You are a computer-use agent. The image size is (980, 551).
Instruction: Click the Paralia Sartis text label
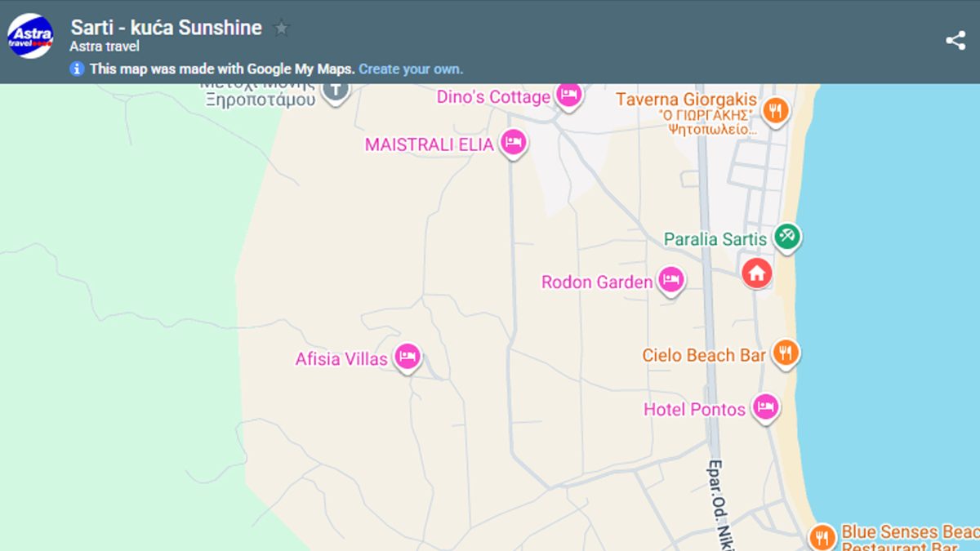pos(715,239)
